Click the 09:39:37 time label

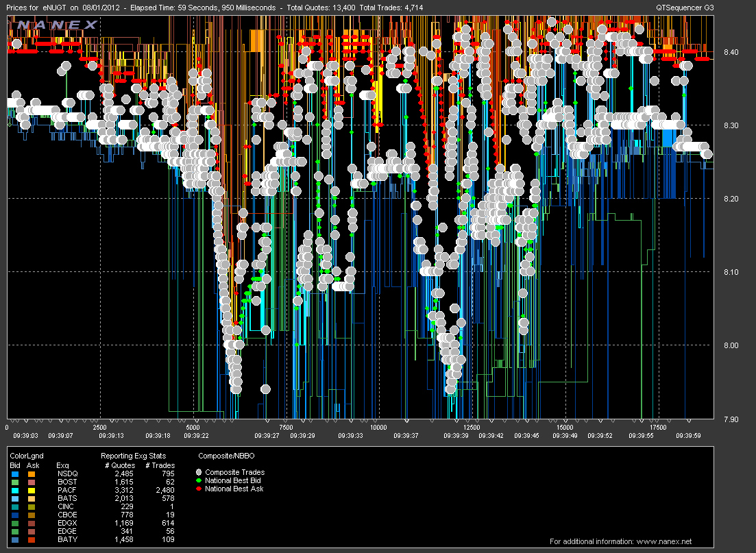pyautogui.click(x=406, y=435)
